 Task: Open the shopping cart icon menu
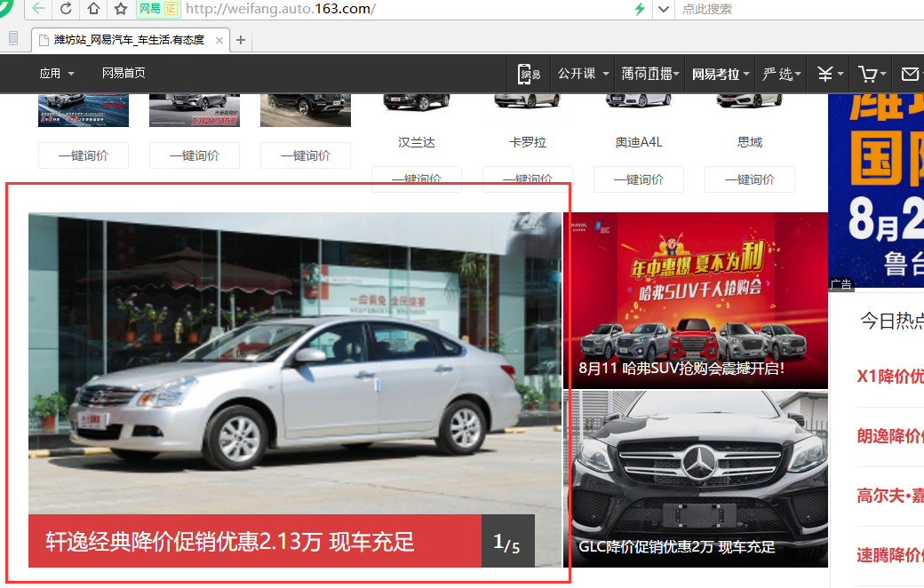[x=872, y=74]
